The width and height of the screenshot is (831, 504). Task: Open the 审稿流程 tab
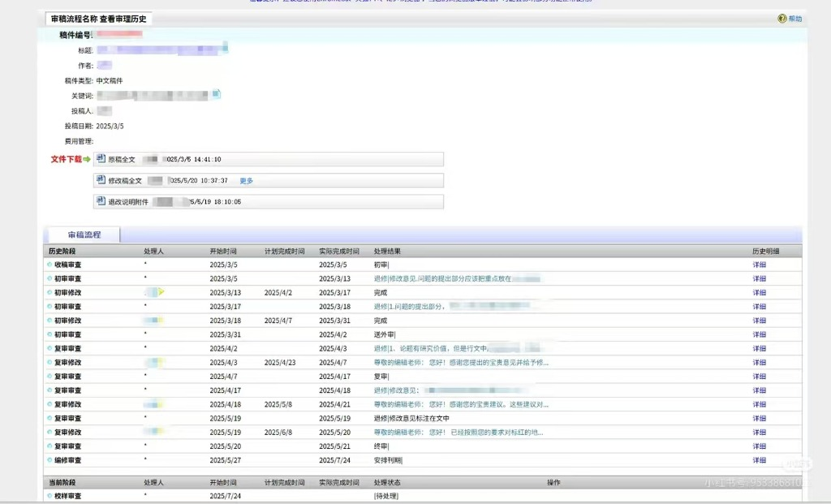(84, 235)
